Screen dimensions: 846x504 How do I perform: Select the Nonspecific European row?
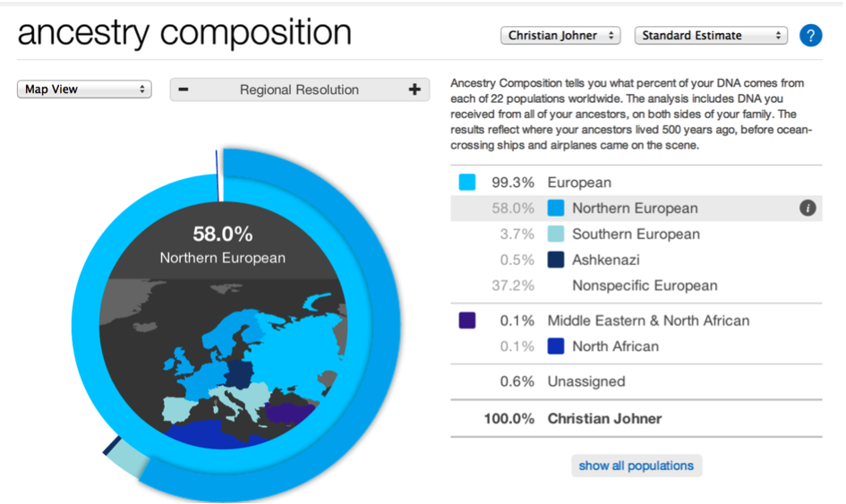[x=637, y=286]
